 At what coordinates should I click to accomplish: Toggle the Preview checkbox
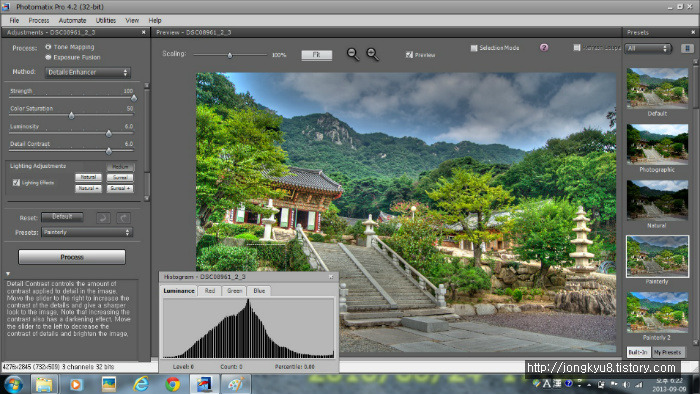[x=409, y=54]
